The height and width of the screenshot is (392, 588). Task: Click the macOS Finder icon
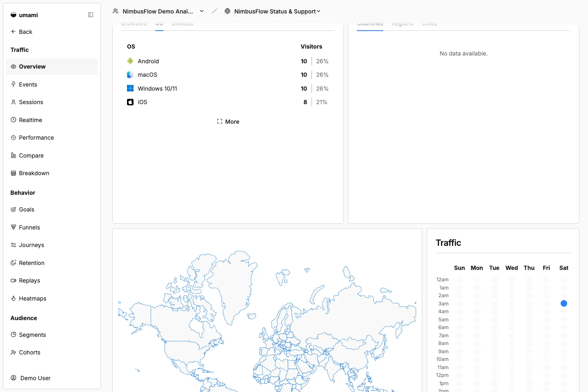pos(130,75)
